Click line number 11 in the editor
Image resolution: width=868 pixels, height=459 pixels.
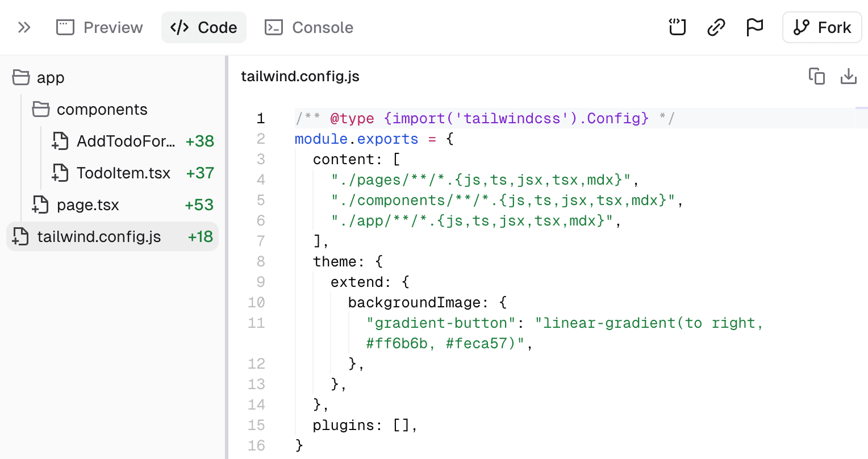click(x=256, y=323)
